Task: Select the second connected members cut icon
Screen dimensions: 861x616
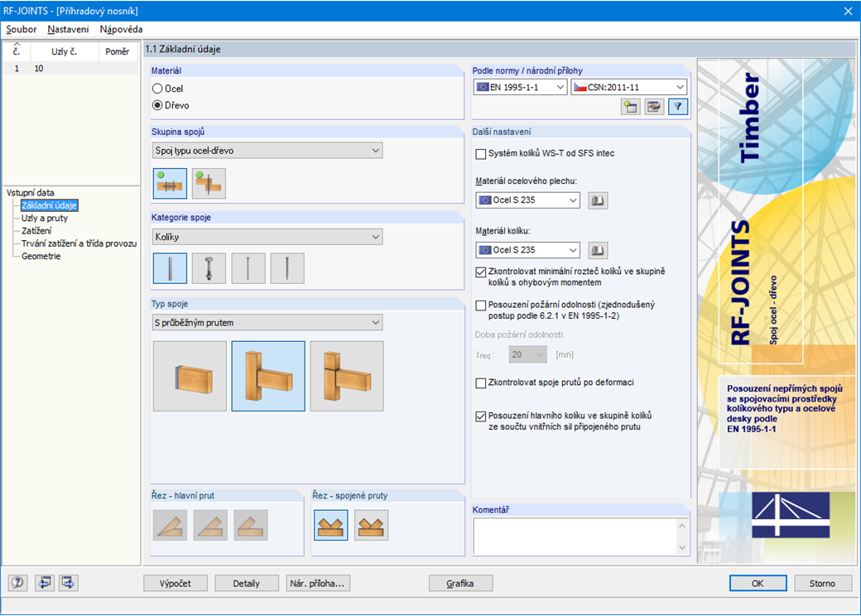Action: 371,525
